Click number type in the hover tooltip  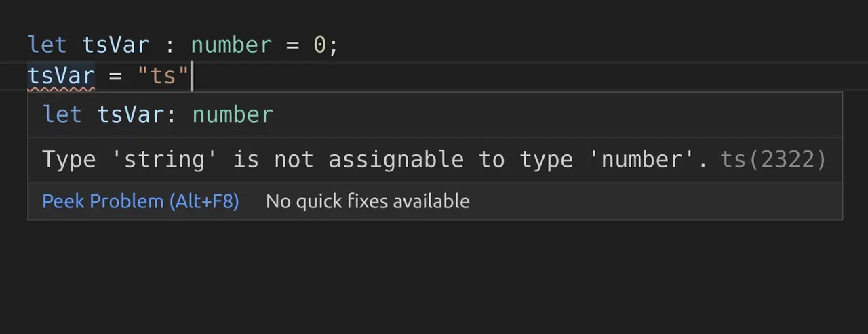[233, 114]
